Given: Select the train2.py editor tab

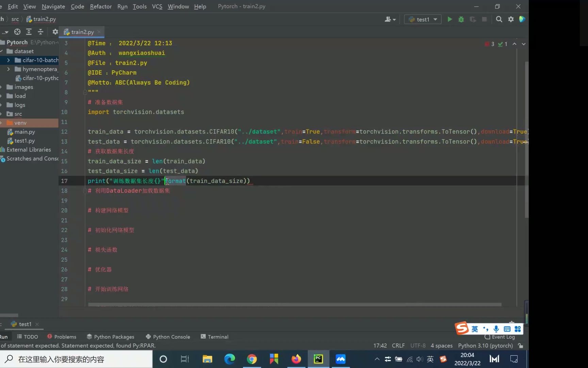Looking at the screenshot, I should click(x=82, y=32).
